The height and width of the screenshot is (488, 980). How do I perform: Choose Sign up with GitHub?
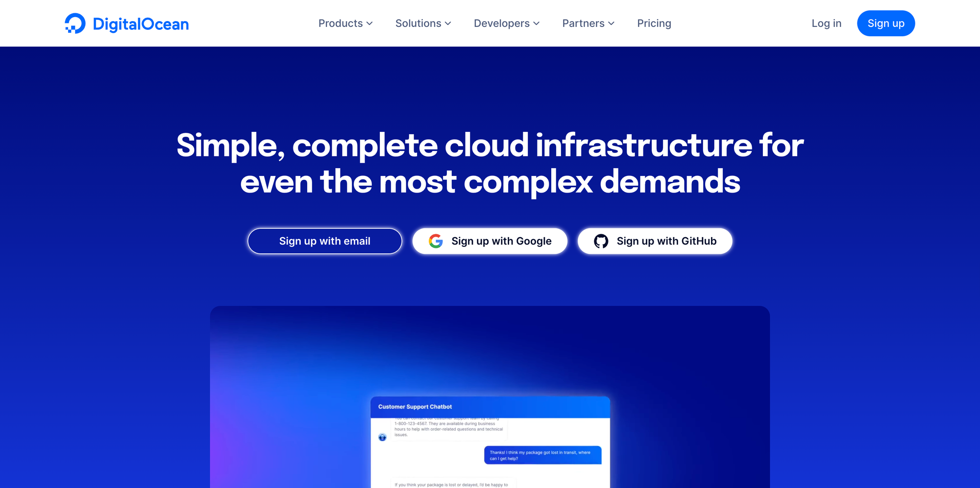point(655,241)
